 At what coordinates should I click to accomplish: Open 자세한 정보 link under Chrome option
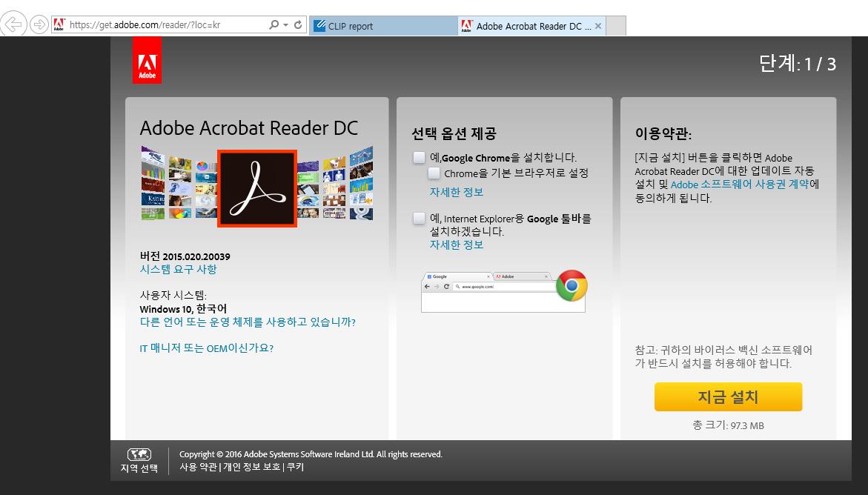click(457, 192)
